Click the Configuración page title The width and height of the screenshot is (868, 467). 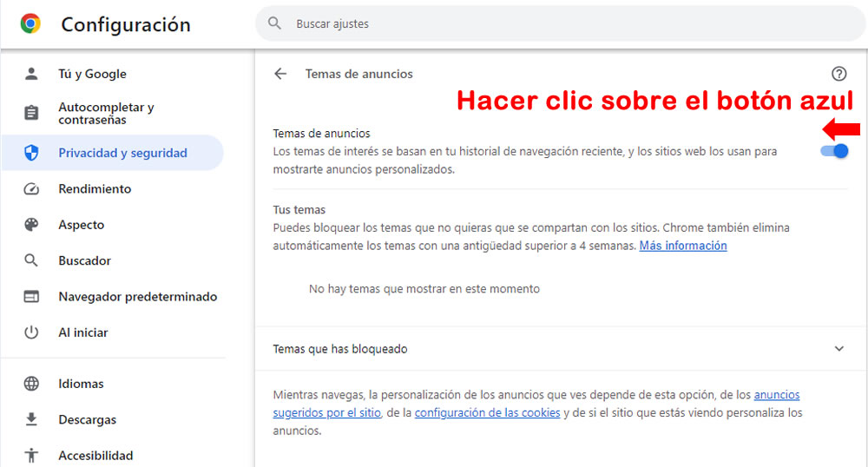coord(126,24)
